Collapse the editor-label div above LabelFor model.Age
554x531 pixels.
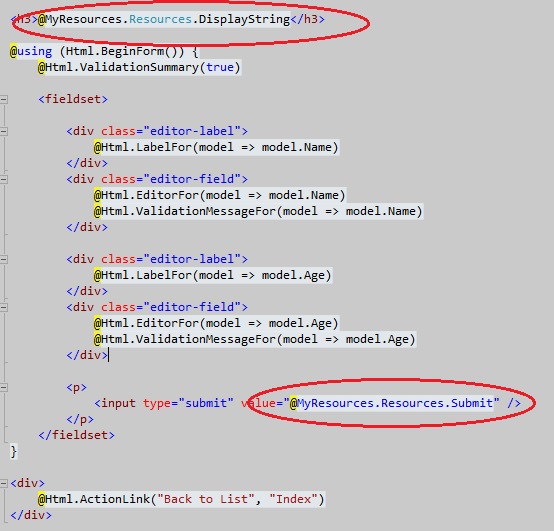tap(4, 259)
